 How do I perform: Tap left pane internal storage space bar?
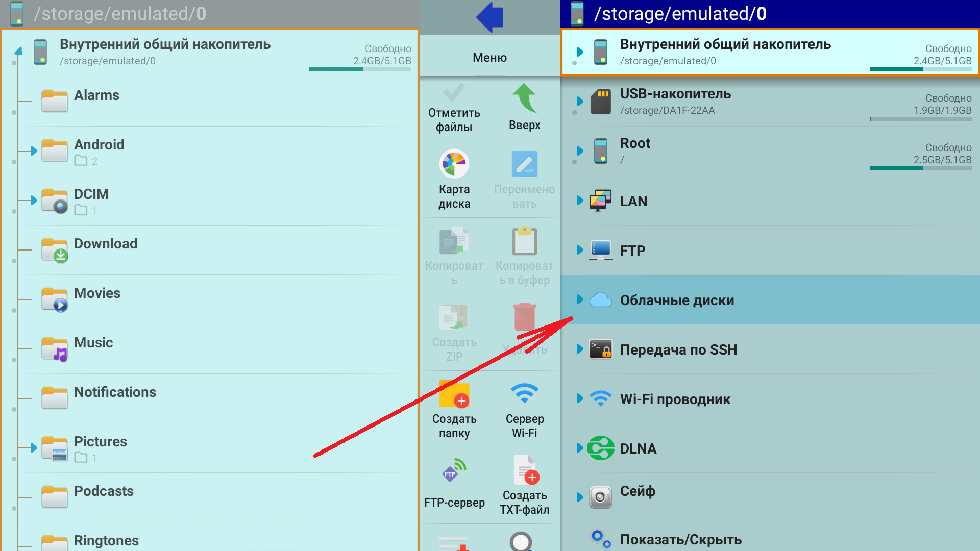coord(360,69)
